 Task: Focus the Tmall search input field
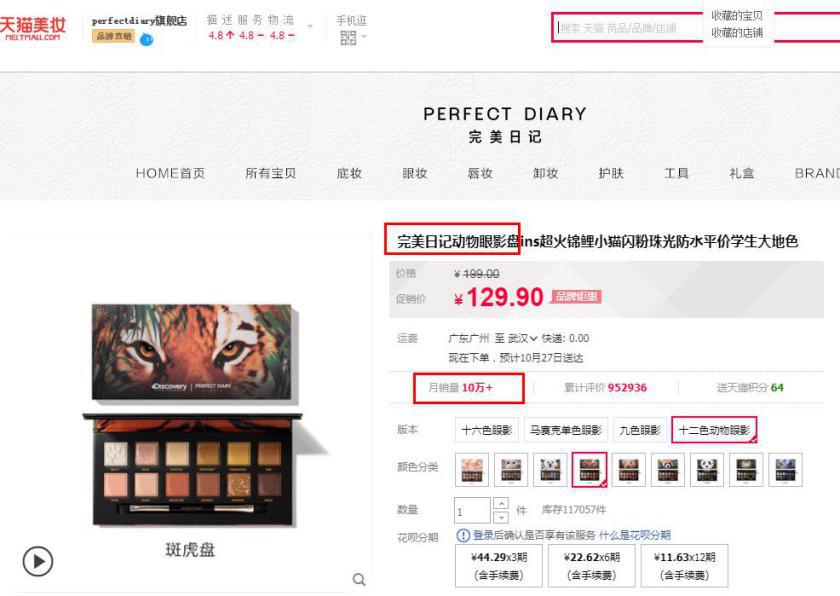(627, 28)
